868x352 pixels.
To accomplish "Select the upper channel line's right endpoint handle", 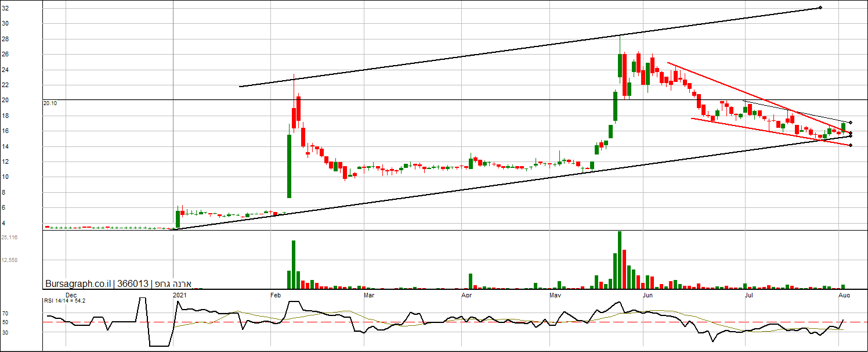I will (x=820, y=8).
